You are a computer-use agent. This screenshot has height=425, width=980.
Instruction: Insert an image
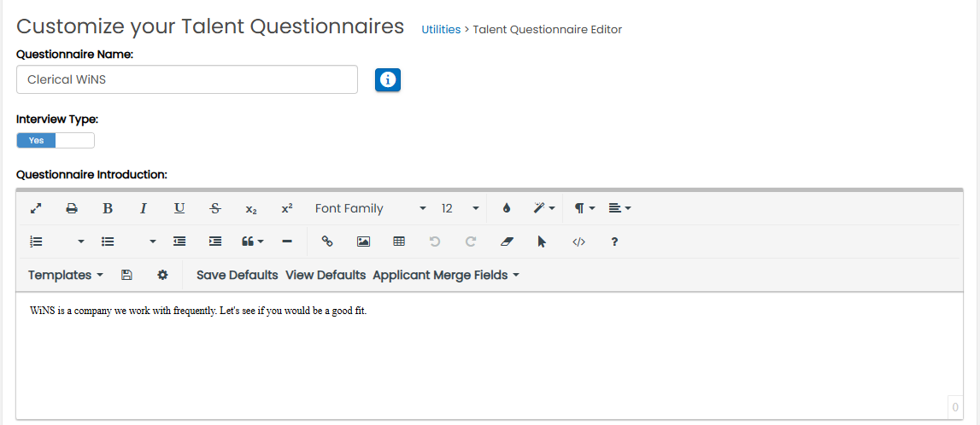[363, 242]
